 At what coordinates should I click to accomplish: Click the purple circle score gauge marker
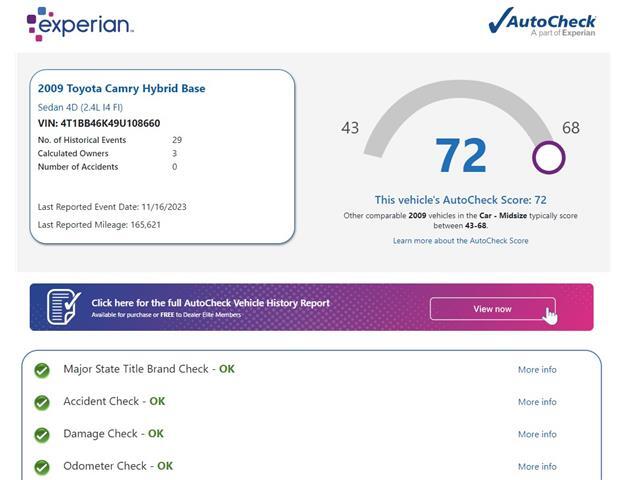(549, 158)
